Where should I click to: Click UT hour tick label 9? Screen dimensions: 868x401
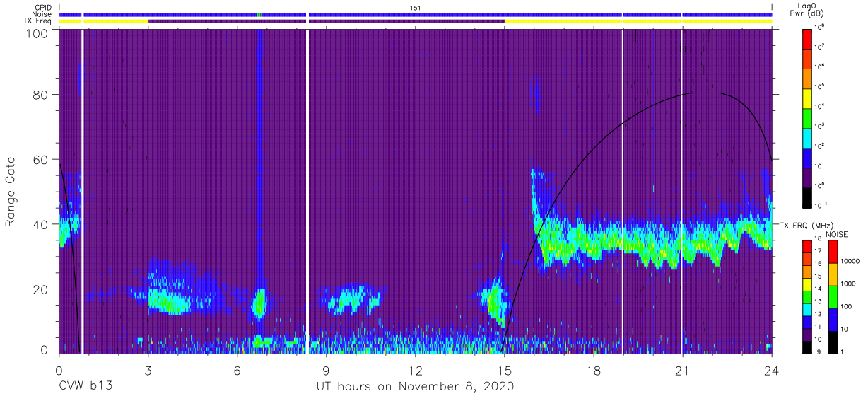coord(327,371)
